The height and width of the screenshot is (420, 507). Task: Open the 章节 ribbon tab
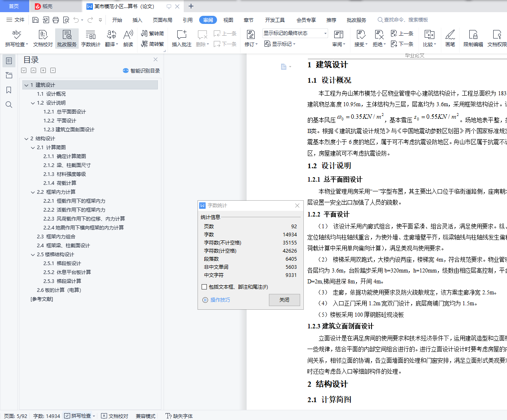tap(249, 20)
